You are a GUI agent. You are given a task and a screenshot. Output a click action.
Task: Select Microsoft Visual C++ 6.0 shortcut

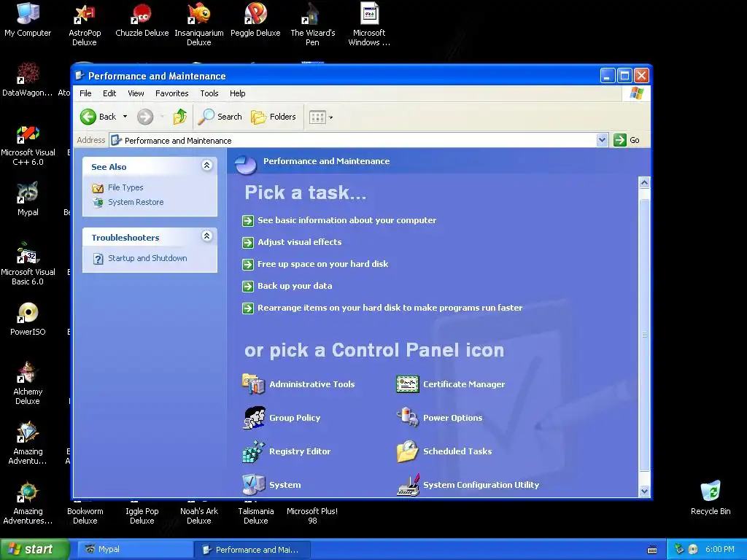pos(28,145)
